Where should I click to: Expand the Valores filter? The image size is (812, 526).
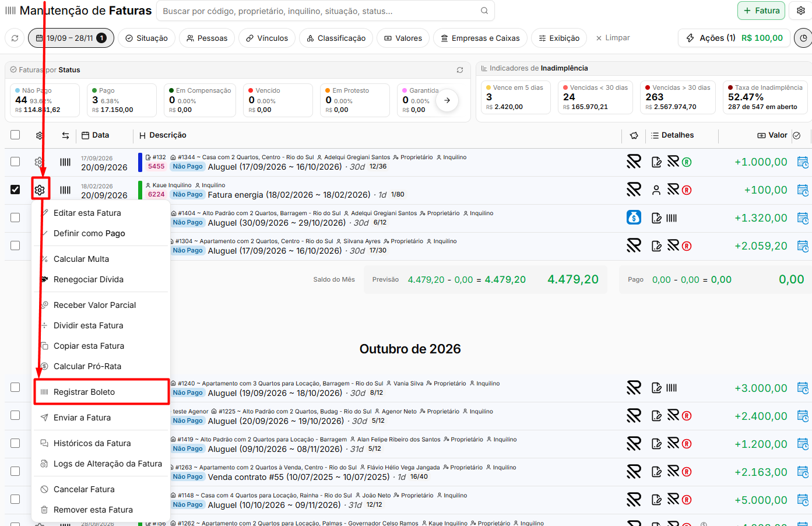[403, 38]
